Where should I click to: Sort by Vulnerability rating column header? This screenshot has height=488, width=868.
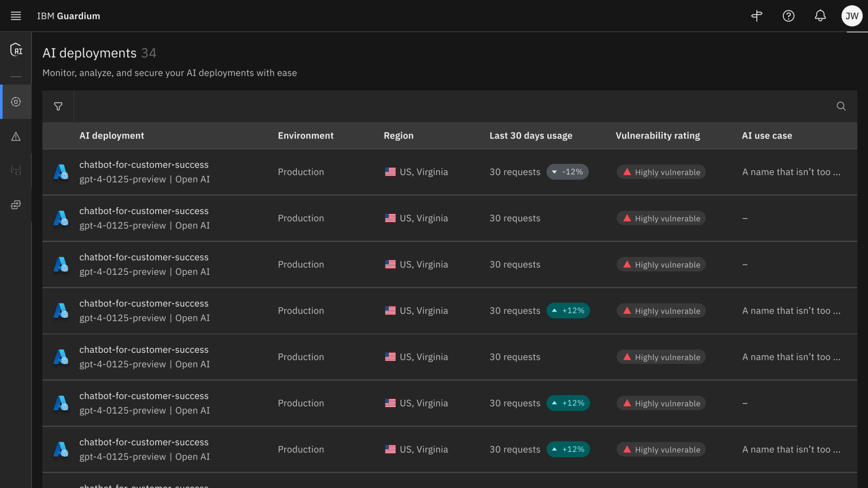(658, 136)
